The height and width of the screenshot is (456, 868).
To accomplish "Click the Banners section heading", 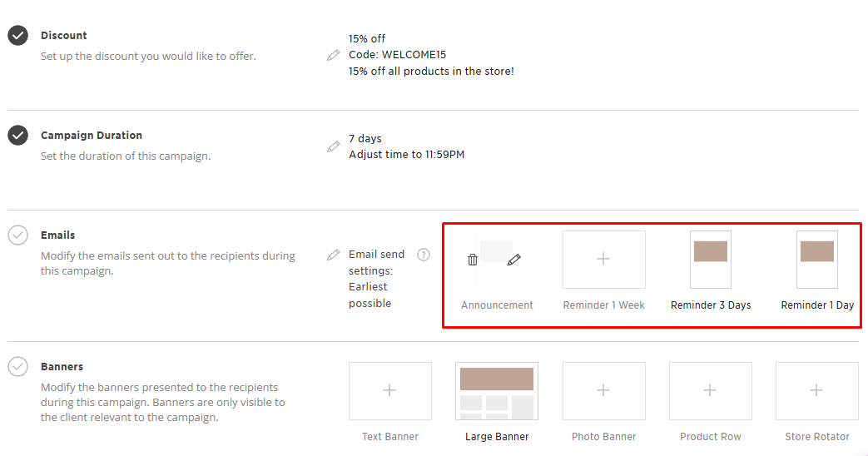I will (62, 367).
